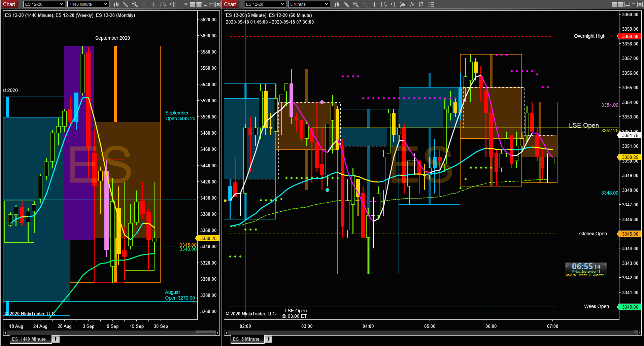Click left chart horizontal scrollbar thumb
Image resolution: width=644 pixels, height=346 pixels.
click(x=206, y=333)
